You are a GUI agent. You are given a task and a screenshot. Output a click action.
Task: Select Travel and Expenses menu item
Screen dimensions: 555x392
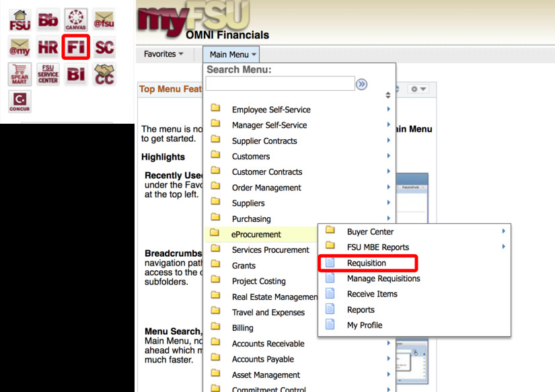click(268, 313)
